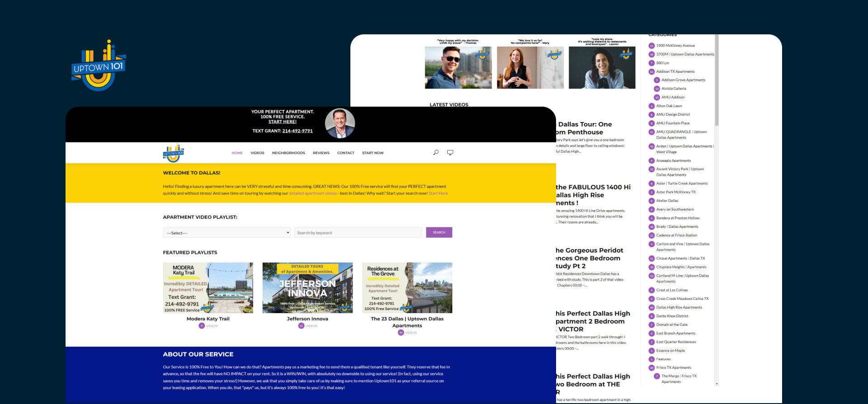Open the AMLI Design District category
The width and height of the screenshot is (868, 404).
[673, 114]
